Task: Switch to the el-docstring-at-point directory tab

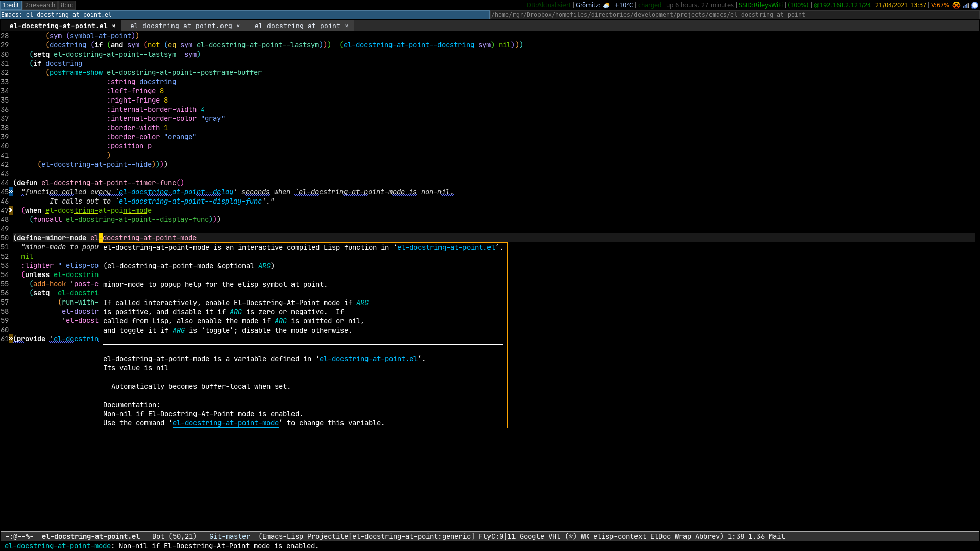Action: pos(297,26)
